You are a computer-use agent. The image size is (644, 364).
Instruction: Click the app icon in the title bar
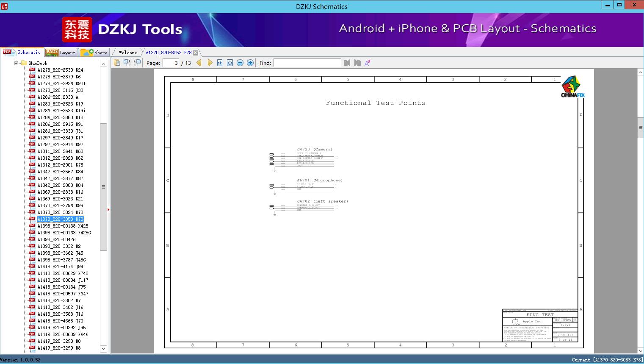[4, 6]
